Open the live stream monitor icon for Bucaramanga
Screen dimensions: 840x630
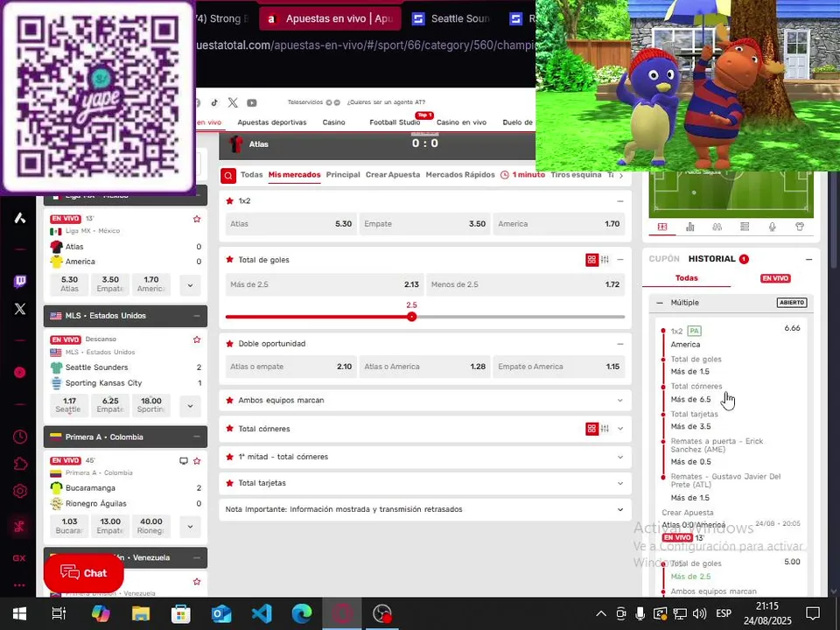(x=184, y=461)
